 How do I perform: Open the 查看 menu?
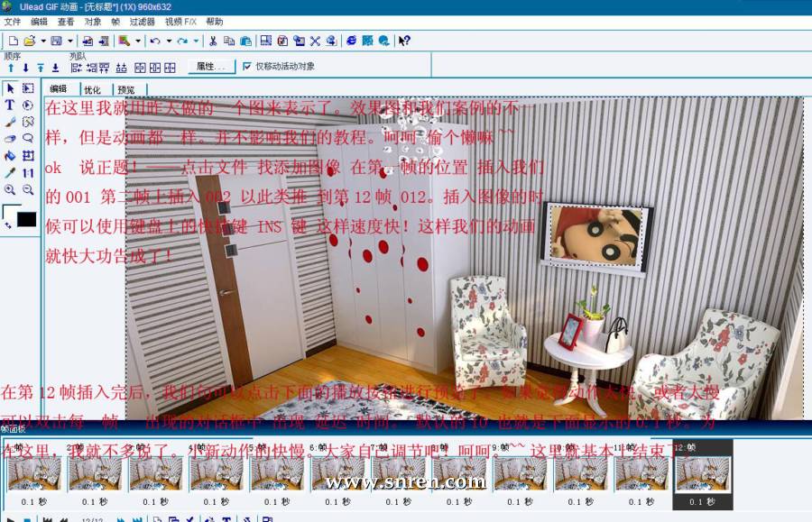(66, 22)
